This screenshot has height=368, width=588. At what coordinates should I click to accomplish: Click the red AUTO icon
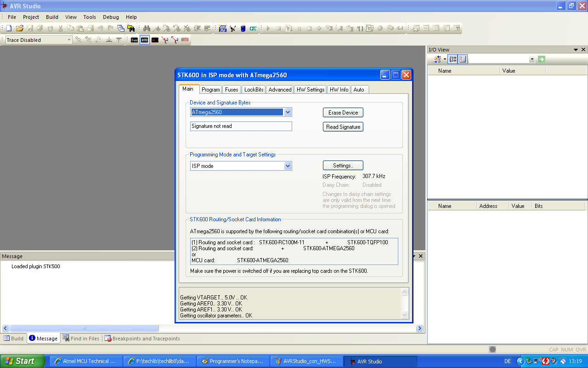185,40
